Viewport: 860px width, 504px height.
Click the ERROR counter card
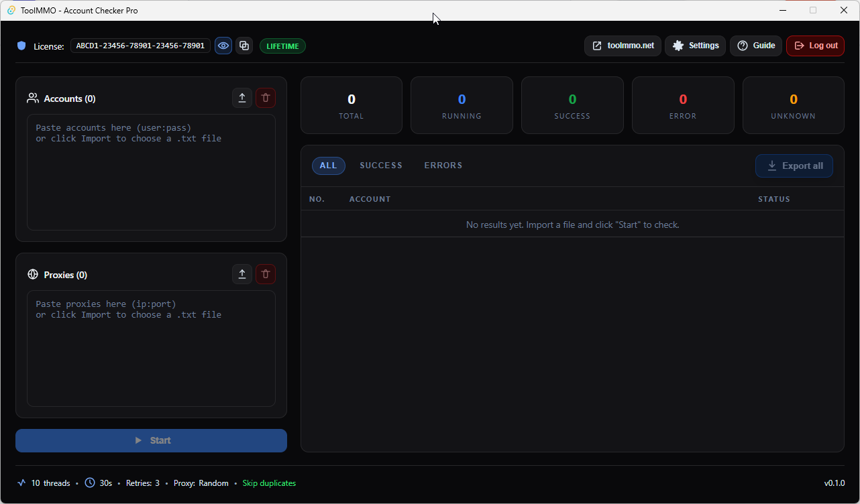683,105
